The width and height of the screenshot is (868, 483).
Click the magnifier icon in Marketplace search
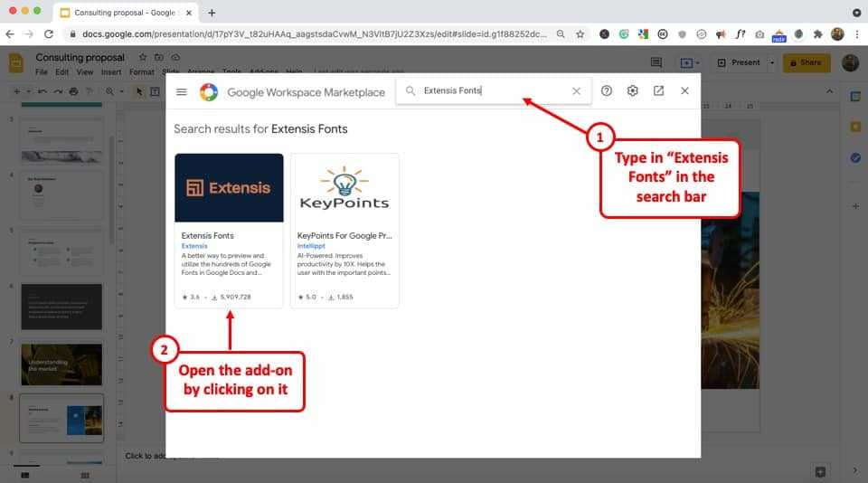(x=411, y=91)
